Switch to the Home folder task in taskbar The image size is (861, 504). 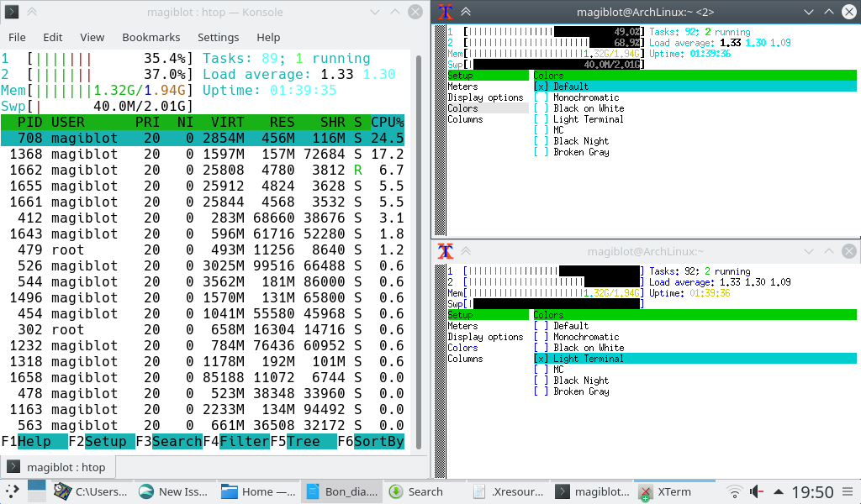tap(258, 491)
